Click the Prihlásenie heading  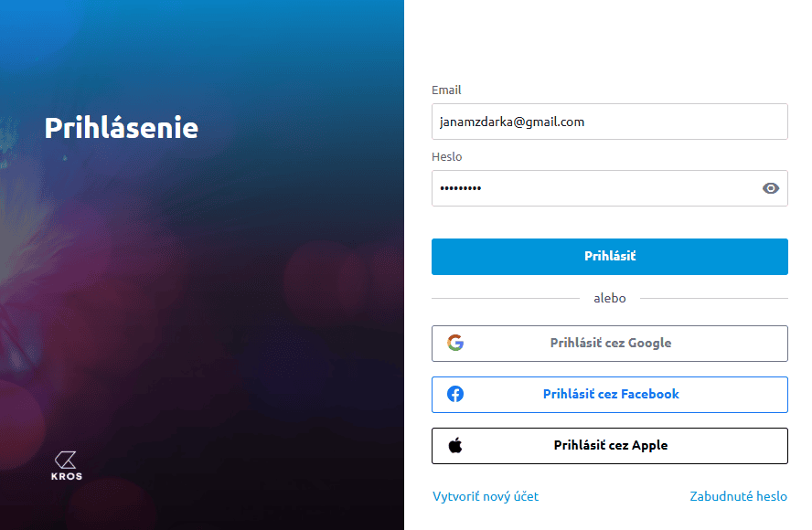click(x=122, y=127)
